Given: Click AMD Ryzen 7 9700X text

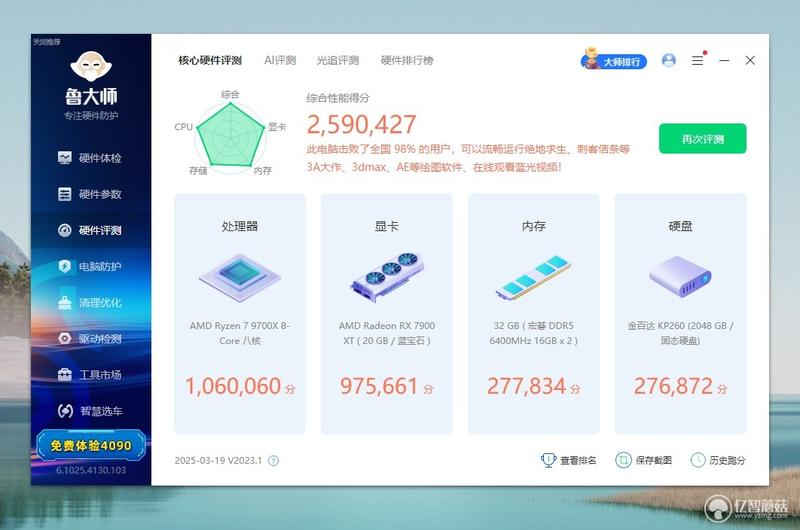Looking at the screenshot, I should 240,333.
